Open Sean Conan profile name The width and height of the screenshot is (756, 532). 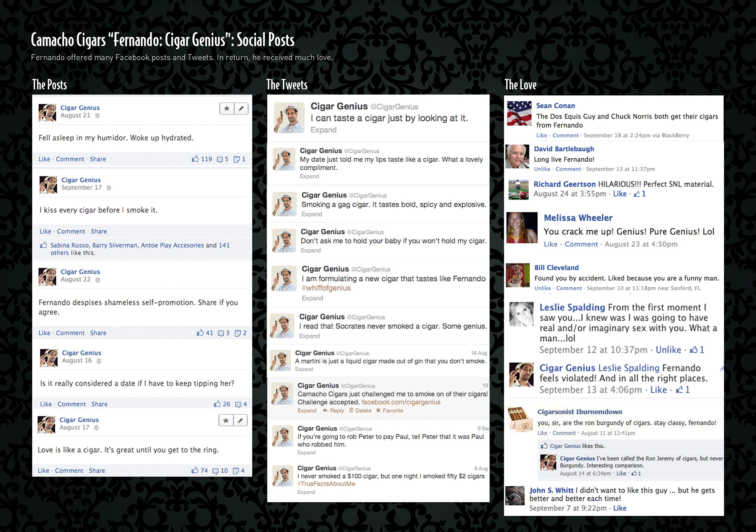point(556,106)
